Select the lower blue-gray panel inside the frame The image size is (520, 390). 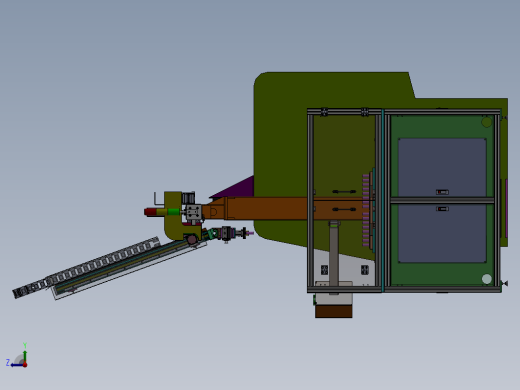(x=442, y=233)
